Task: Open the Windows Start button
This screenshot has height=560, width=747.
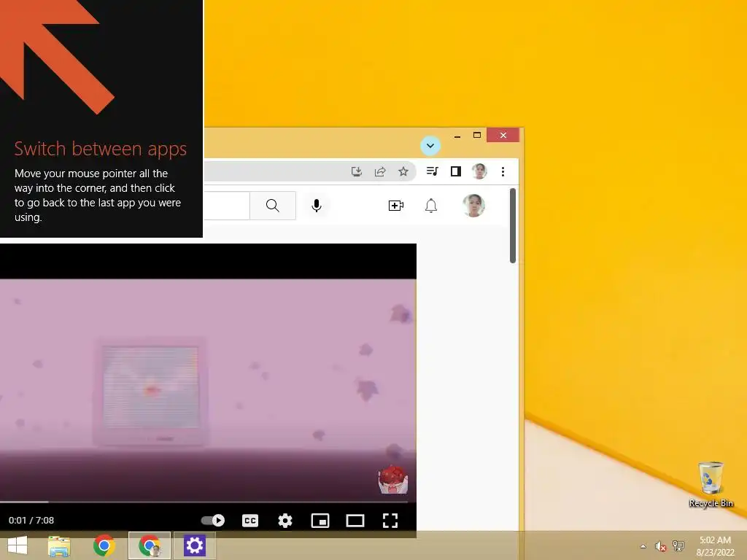Action: (18, 545)
